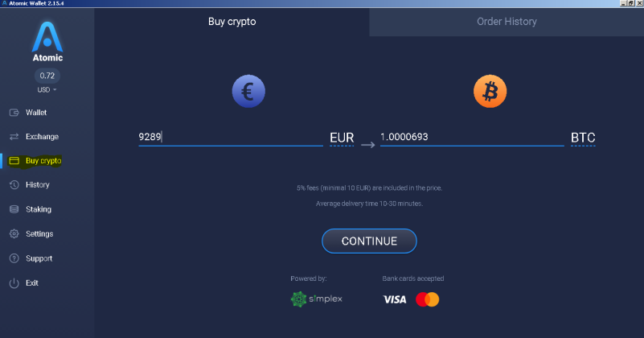Image resolution: width=644 pixels, height=338 pixels.
Task: Click the CONTINUE button
Action: pyautogui.click(x=369, y=241)
